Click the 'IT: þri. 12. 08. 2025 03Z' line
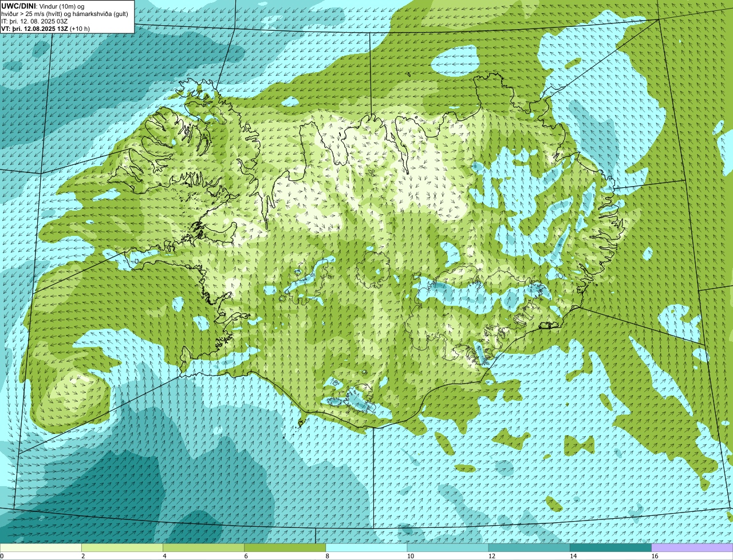The width and height of the screenshot is (733, 560). pyautogui.click(x=34, y=21)
